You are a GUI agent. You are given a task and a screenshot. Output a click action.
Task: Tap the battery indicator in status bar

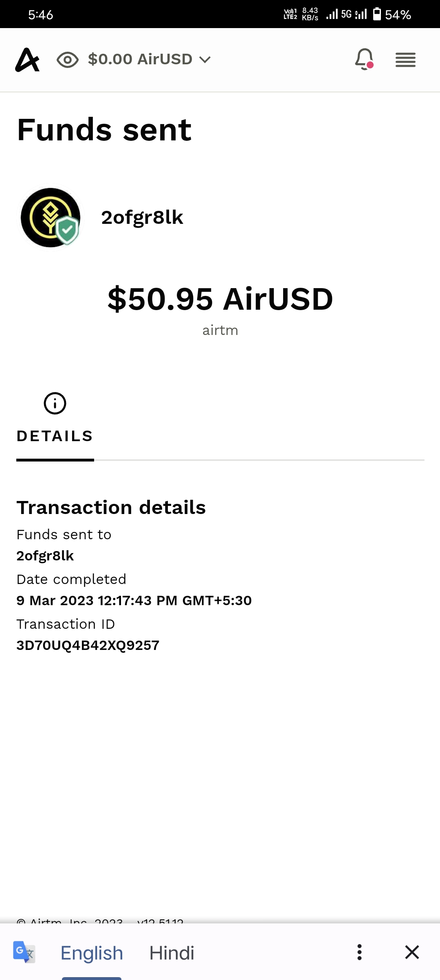377,14
